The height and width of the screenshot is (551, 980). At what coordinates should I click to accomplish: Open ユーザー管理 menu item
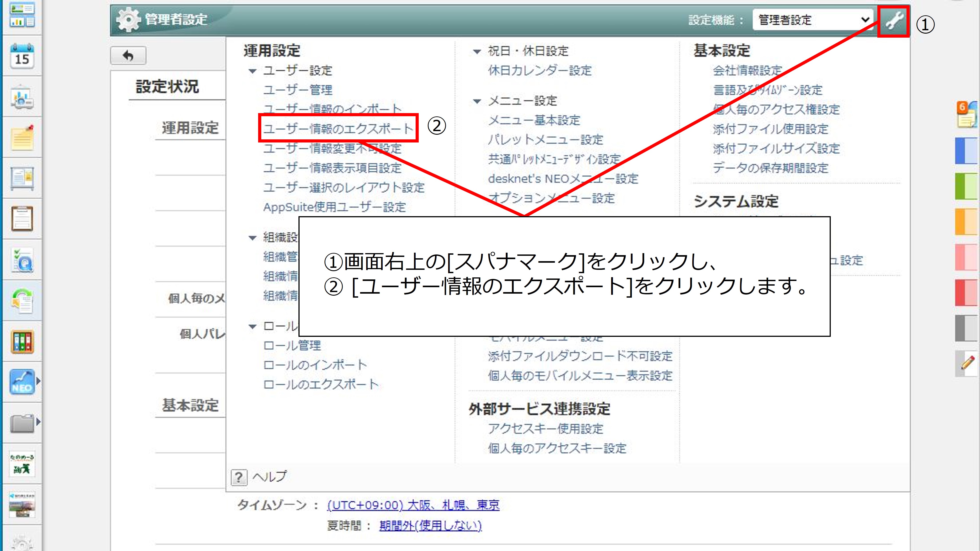coord(298,90)
